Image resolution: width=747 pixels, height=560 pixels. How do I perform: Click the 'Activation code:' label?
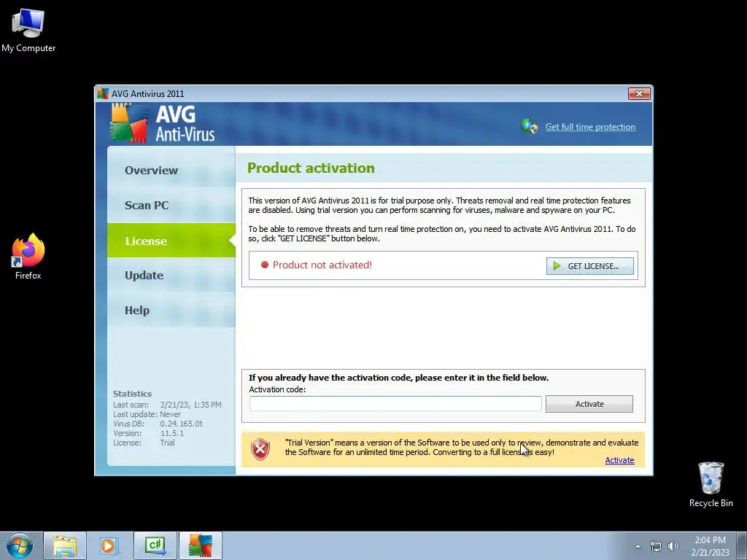pos(277,389)
